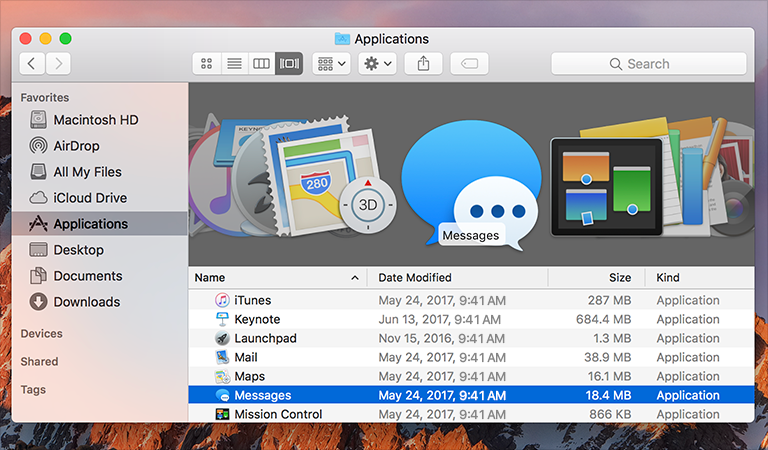Open the item arrangement dropdown
This screenshot has height=450, width=768.
(332, 64)
